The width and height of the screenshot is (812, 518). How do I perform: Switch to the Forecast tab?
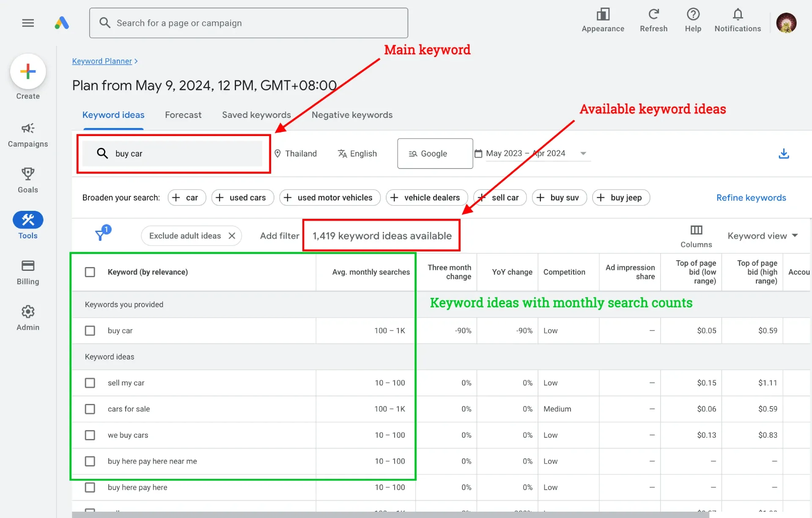click(183, 115)
